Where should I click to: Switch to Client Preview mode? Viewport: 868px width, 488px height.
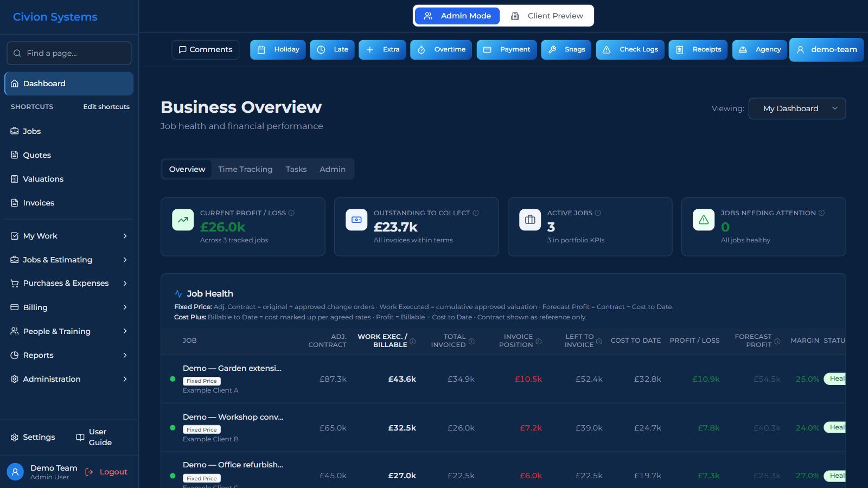click(x=547, y=16)
